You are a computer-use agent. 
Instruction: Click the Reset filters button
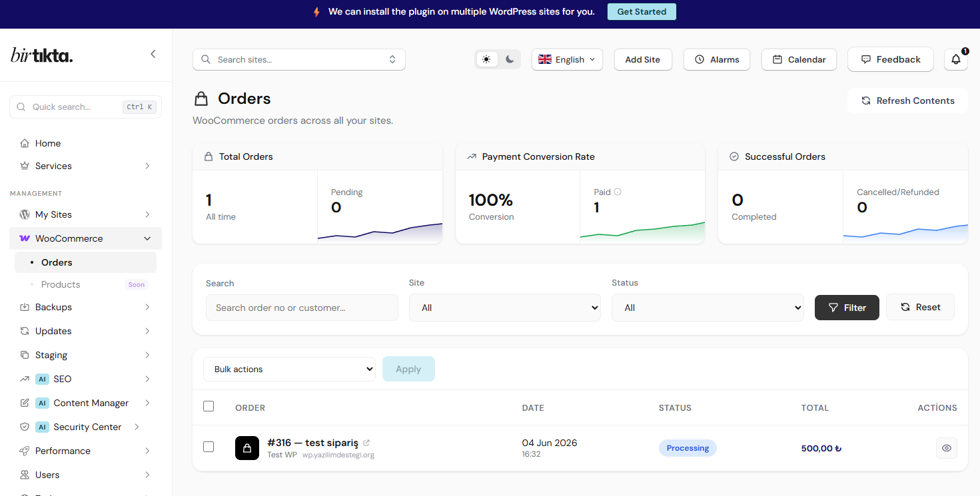(x=920, y=307)
